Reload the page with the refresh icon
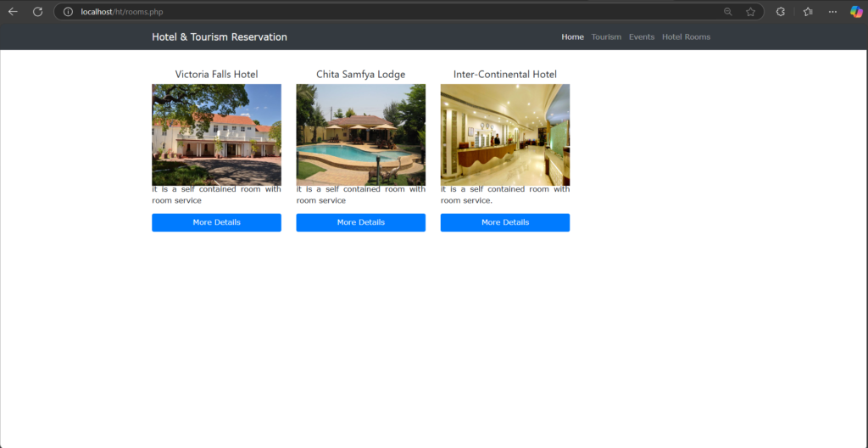Screen dimensions: 868x448 click(x=37, y=12)
